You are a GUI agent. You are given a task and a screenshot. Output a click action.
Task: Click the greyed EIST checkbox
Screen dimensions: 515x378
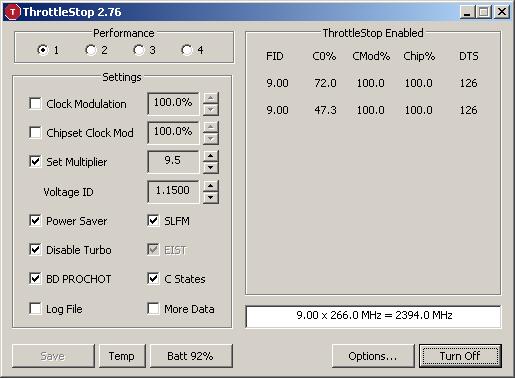pyautogui.click(x=153, y=250)
